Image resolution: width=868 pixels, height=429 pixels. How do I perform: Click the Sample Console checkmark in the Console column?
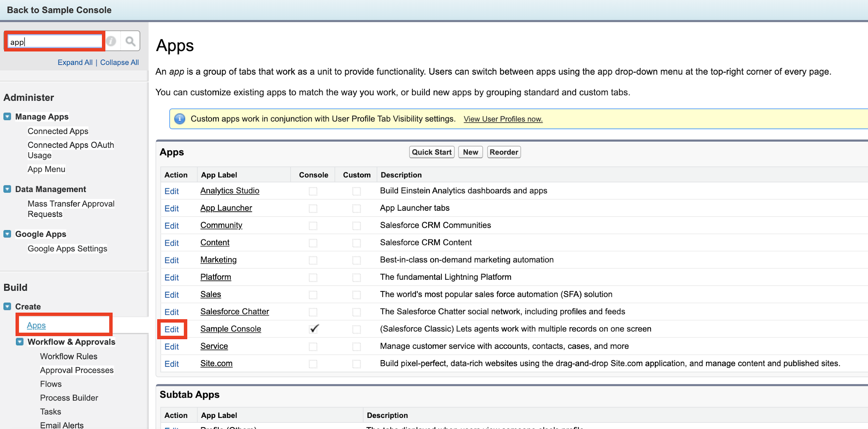314,329
